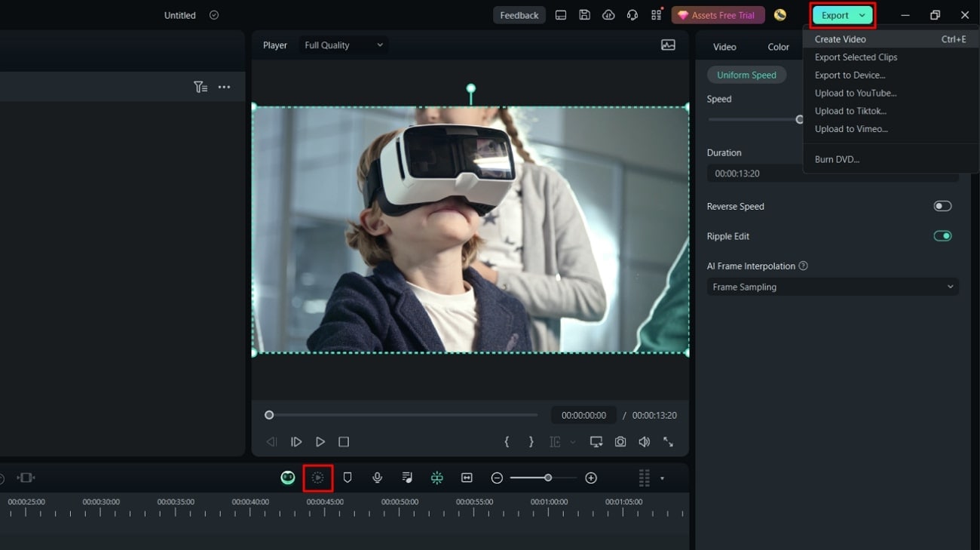Screen dimensions: 980x550
Task: Switch to the Color tab
Action: point(779,47)
